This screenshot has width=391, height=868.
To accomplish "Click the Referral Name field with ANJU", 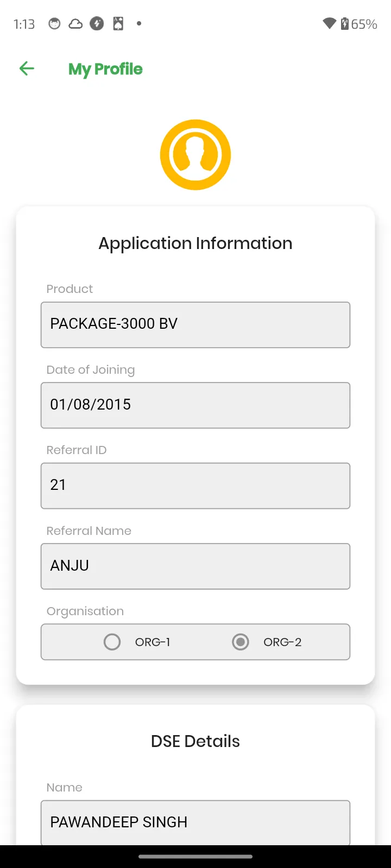I will pyautogui.click(x=195, y=566).
